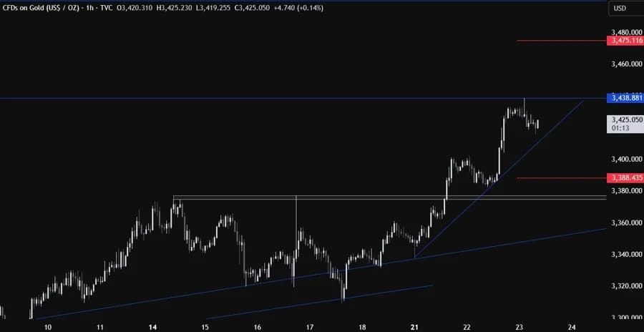Screen dimensions: 644x332
Task: Click date 14 on time axis
Action: (153, 326)
